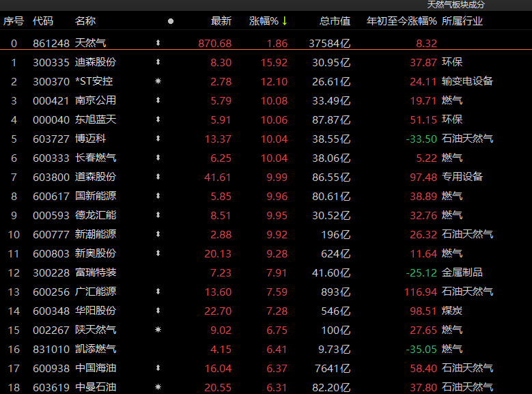Click marker icon in 天然气 index row
Screen dimensions: 532x394
(x=158, y=43)
